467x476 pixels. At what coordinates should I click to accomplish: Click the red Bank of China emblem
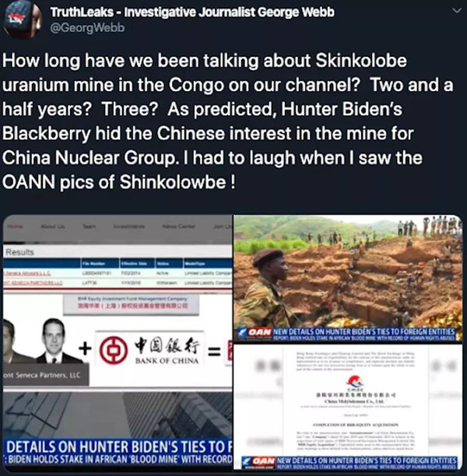click(113, 350)
